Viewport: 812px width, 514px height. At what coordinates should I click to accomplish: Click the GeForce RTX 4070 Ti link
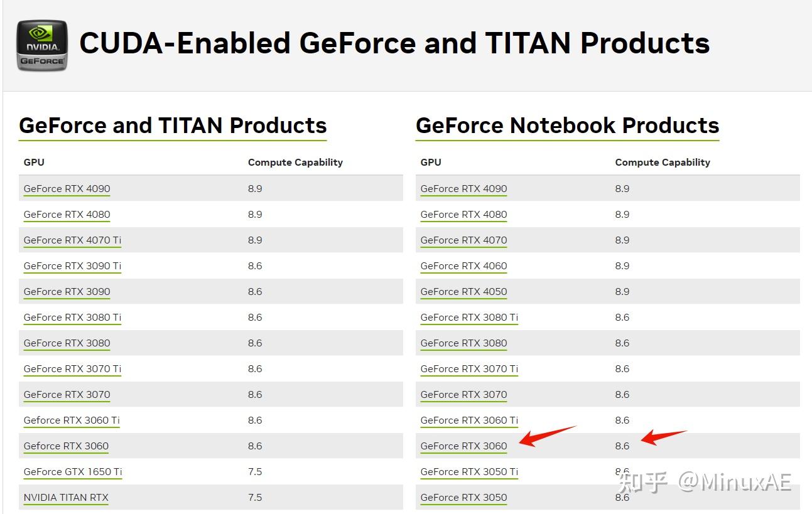(72, 240)
